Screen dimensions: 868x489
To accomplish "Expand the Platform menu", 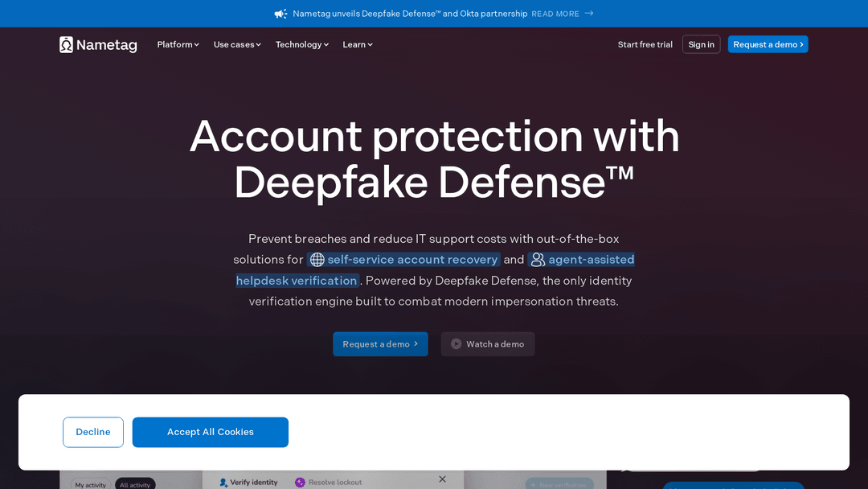I will click(178, 44).
